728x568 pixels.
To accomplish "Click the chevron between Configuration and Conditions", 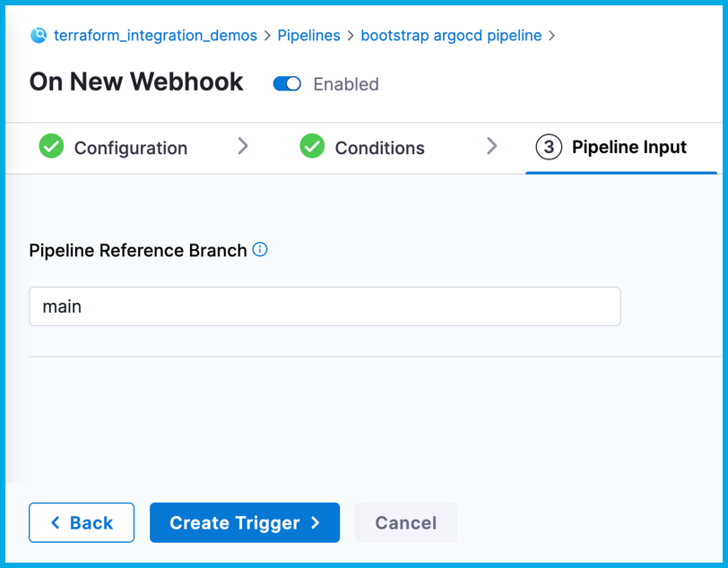I will tap(243, 146).
